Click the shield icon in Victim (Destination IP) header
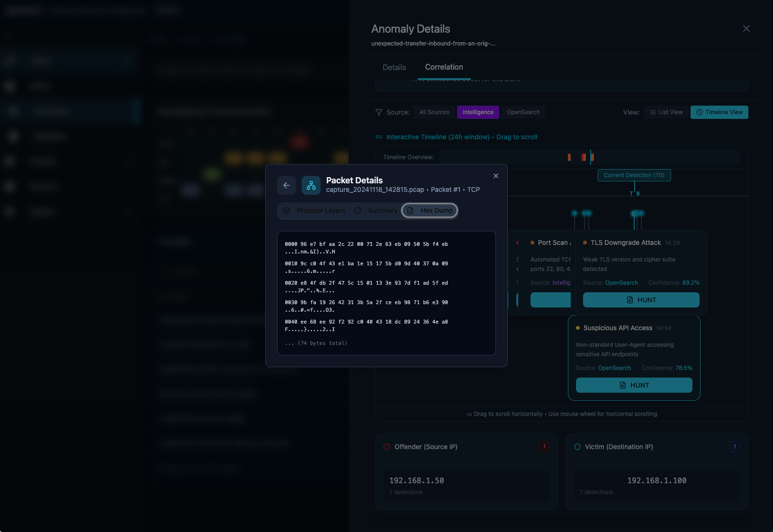This screenshot has width=773, height=532. (577, 446)
